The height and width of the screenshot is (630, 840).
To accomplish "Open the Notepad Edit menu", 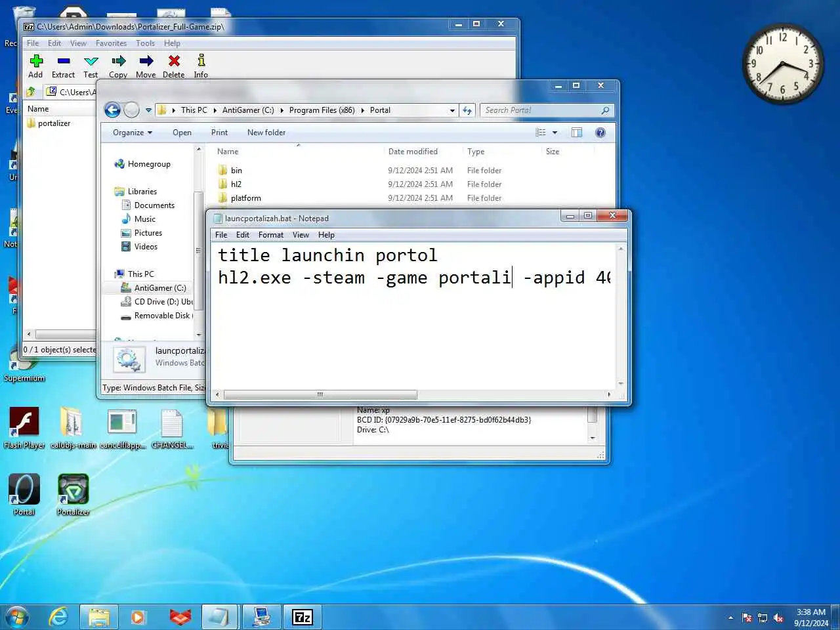I will click(243, 235).
